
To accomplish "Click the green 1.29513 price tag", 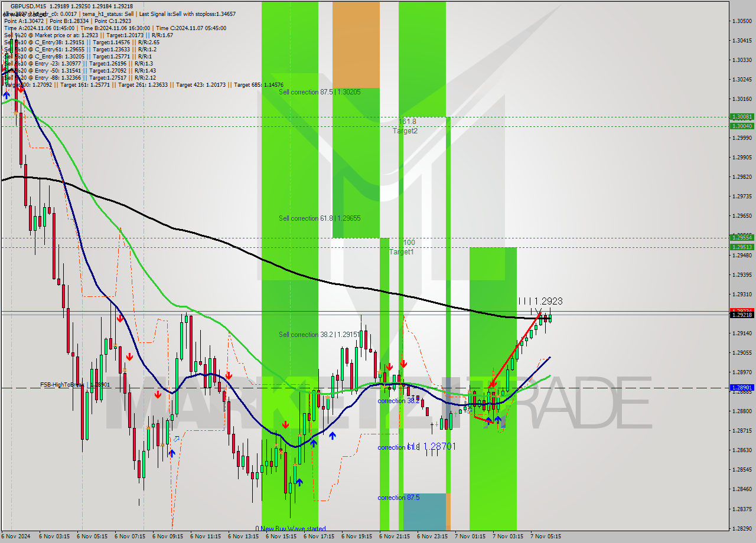I will (x=742, y=247).
